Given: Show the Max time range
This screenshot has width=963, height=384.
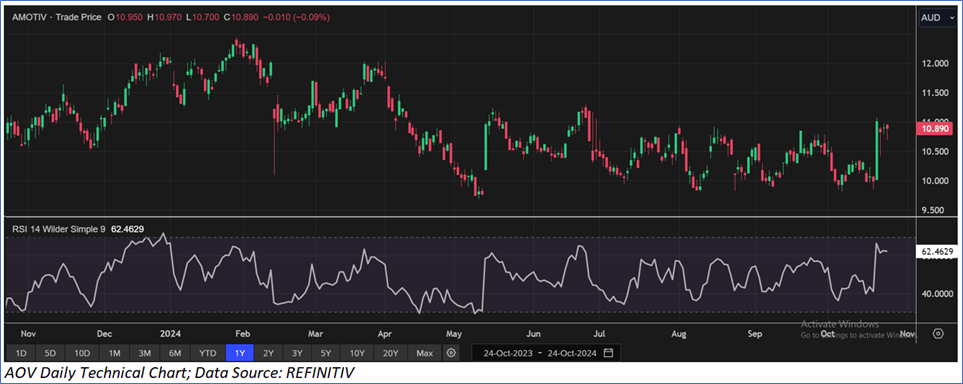Looking at the screenshot, I should (424, 353).
